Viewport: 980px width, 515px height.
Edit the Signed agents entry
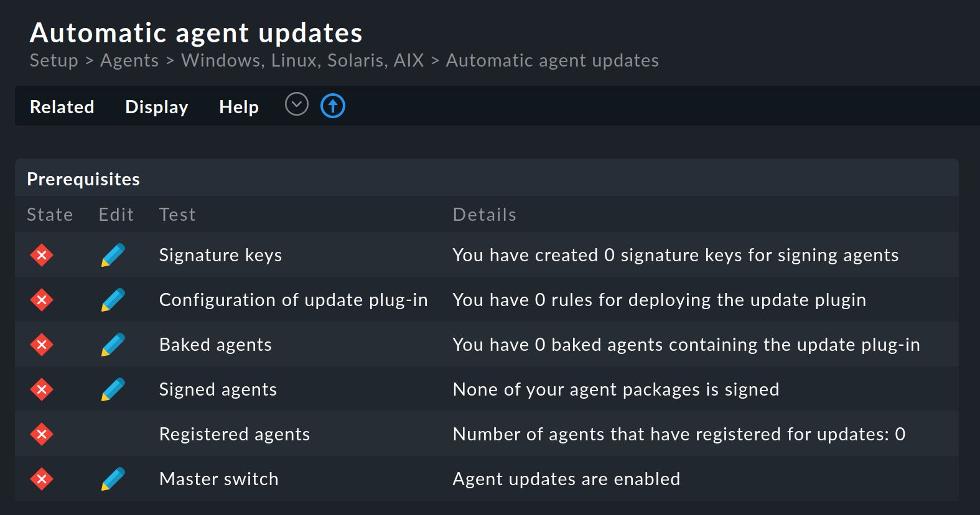click(x=113, y=389)
